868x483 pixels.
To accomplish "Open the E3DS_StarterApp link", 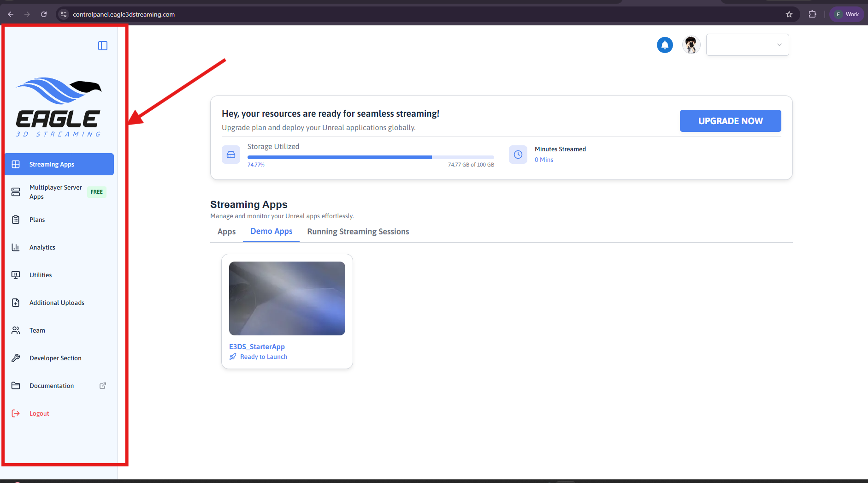I will (x=257, y=346).
